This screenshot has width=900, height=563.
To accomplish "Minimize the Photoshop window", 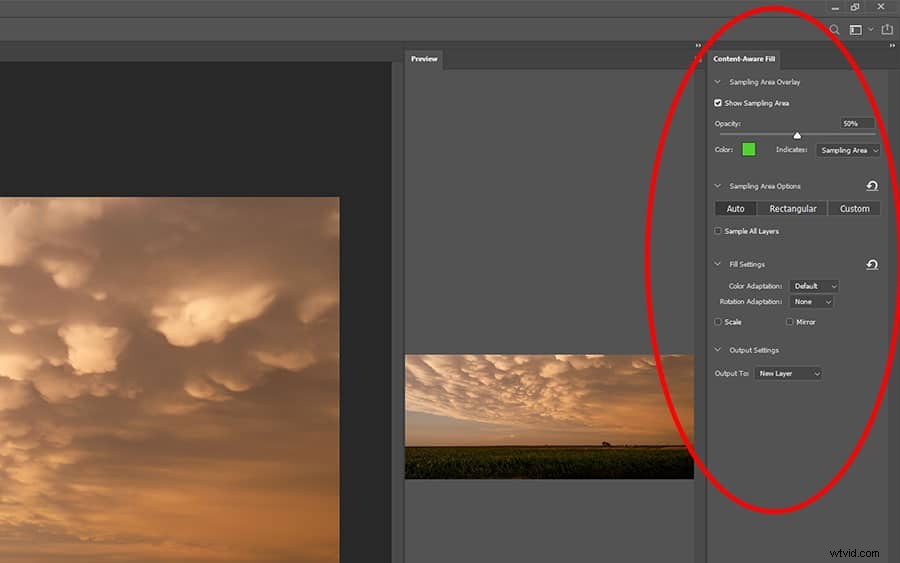I will point(835,7).
